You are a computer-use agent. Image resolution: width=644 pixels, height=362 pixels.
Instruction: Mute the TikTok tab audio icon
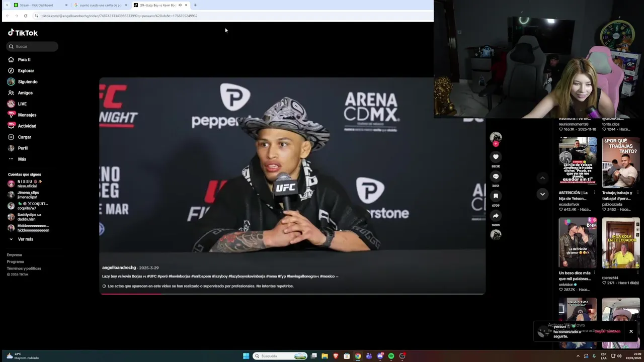(180, 5)
